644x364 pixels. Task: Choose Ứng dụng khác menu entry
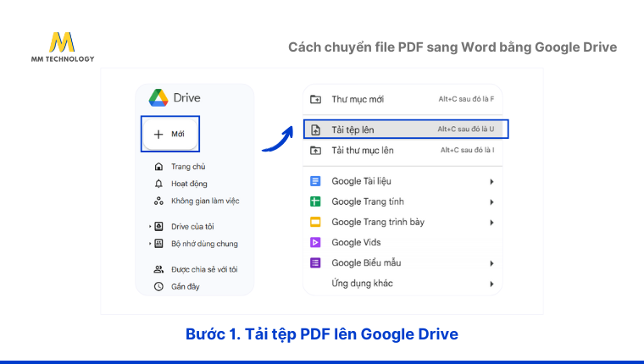tap(402, 283)
